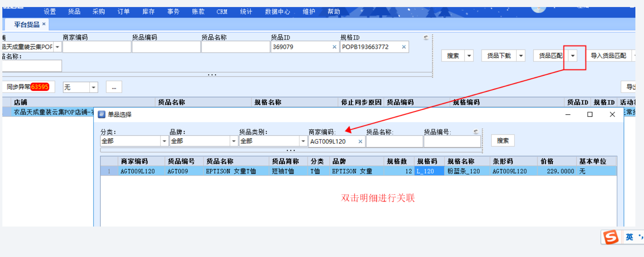Image resolution: width=644 pixels, height=257 pixels.
Task: Expand the 货品下载 dropdown arrow
Action: coord(521,56)
